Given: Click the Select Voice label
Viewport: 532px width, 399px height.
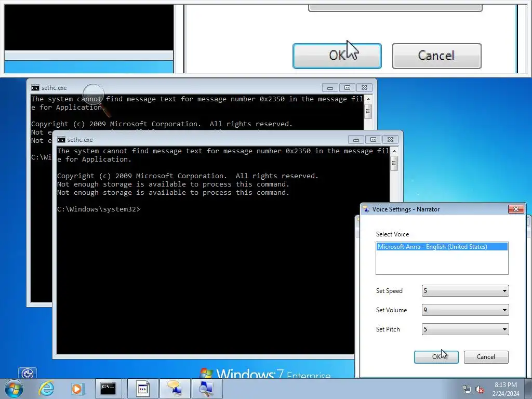Looking at the screenshot, I should pyautogui.click(x=392, y=234).
